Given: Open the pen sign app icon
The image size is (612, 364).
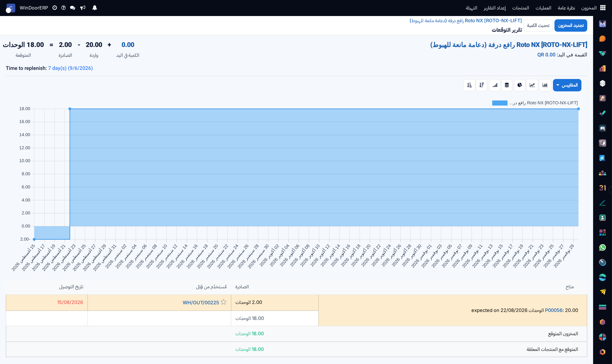Looking at the screenshot, I should click(602, 203).
